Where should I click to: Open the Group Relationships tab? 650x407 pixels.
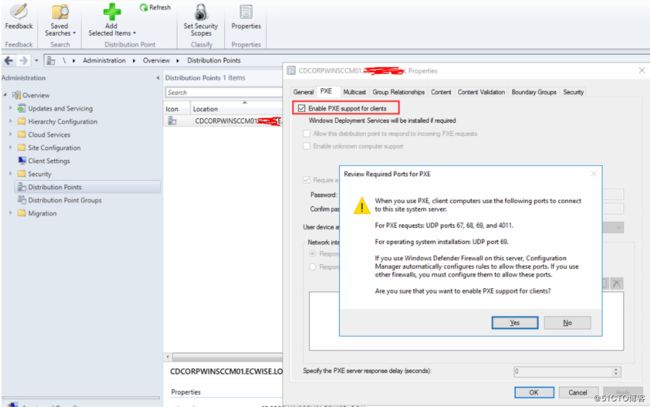(398, 92)
